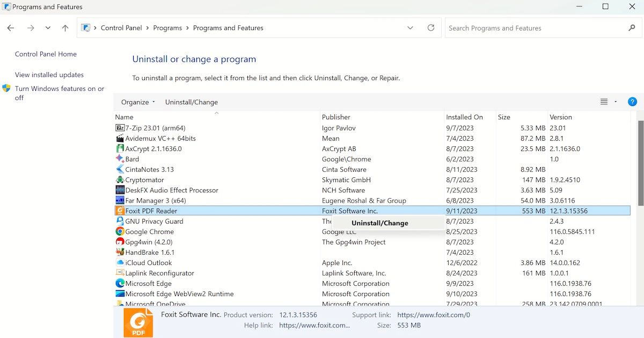Open help via the blue question mark icon

click(x=632, y=102)
